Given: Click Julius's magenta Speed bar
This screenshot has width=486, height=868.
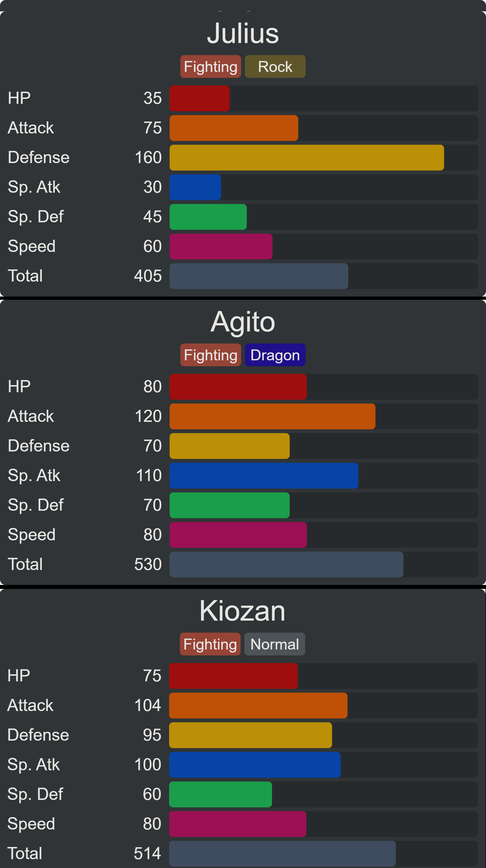Looking at the screenshot, I should [x=221, y=246].
